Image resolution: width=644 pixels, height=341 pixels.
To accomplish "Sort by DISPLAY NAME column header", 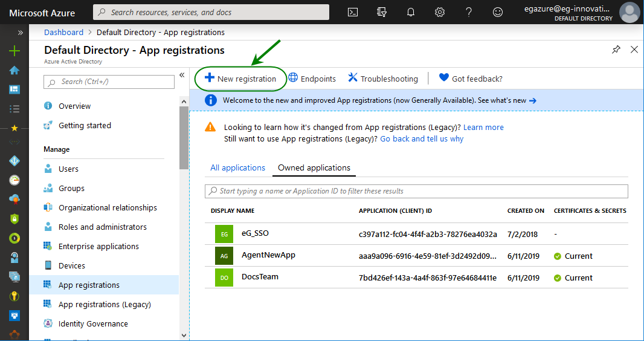I will [x=233, y=211].
